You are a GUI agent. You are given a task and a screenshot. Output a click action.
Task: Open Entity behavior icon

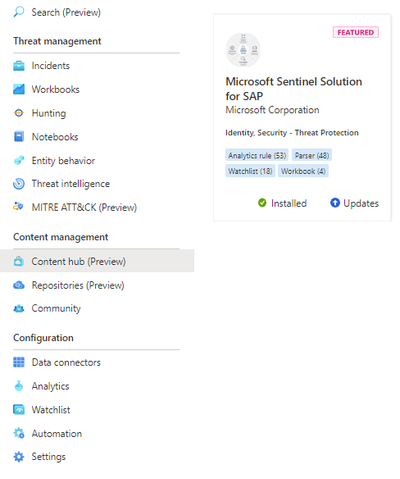click(x=19, y=160)
